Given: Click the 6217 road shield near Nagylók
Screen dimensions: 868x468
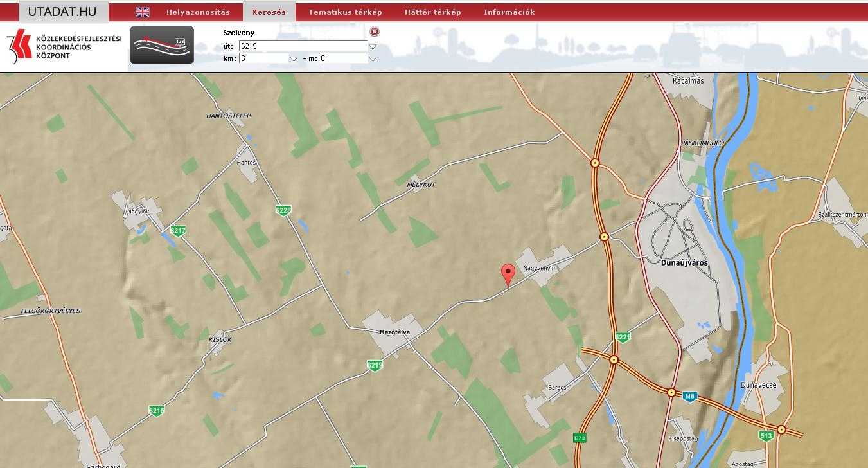Looking at the screenshot, I should [x=178, y=230].
